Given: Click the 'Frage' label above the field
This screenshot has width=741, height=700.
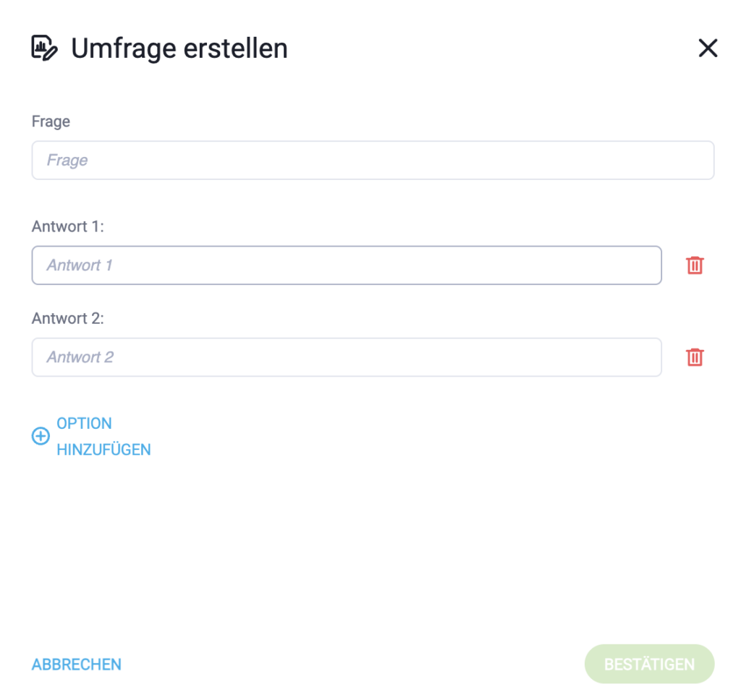Looking at the screenshot, I should tap(51, 121).
